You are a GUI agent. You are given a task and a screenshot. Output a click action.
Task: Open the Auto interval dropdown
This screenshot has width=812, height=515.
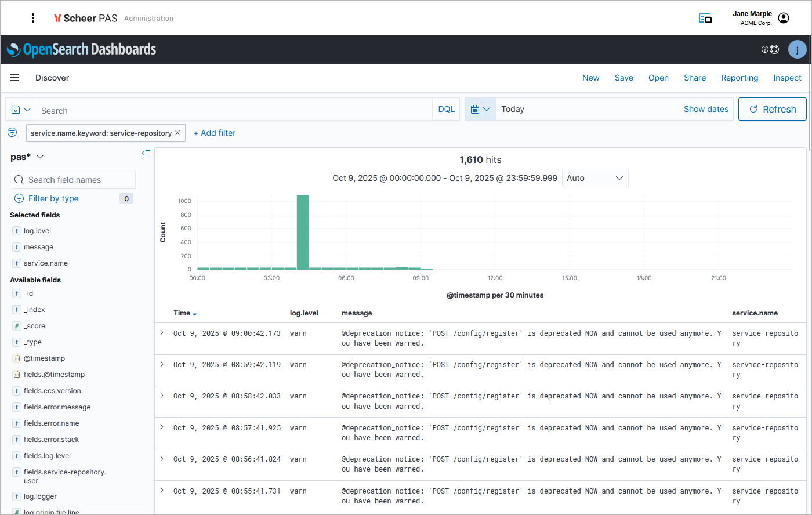[595, 178]
